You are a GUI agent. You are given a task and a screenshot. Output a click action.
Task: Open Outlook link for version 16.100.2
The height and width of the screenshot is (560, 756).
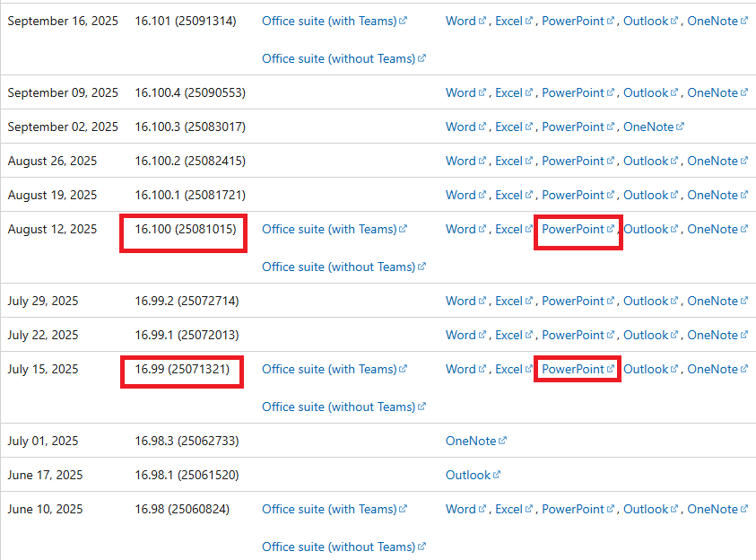tap(651, 162)
